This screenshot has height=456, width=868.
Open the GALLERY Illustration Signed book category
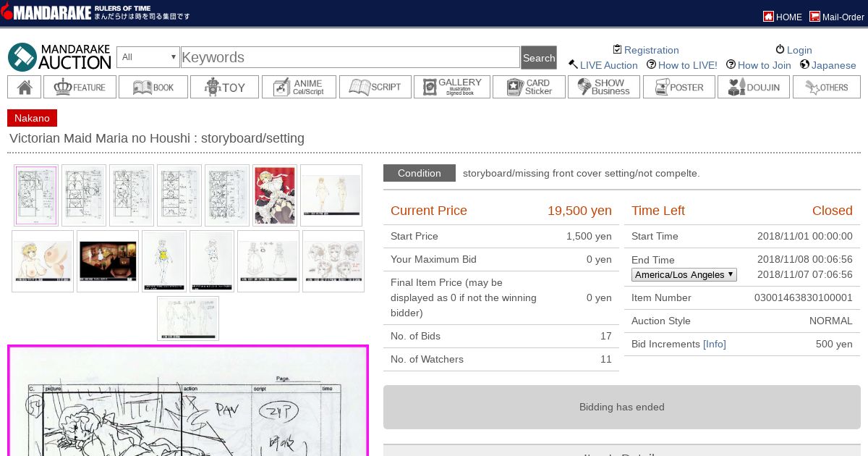point(451,87)
